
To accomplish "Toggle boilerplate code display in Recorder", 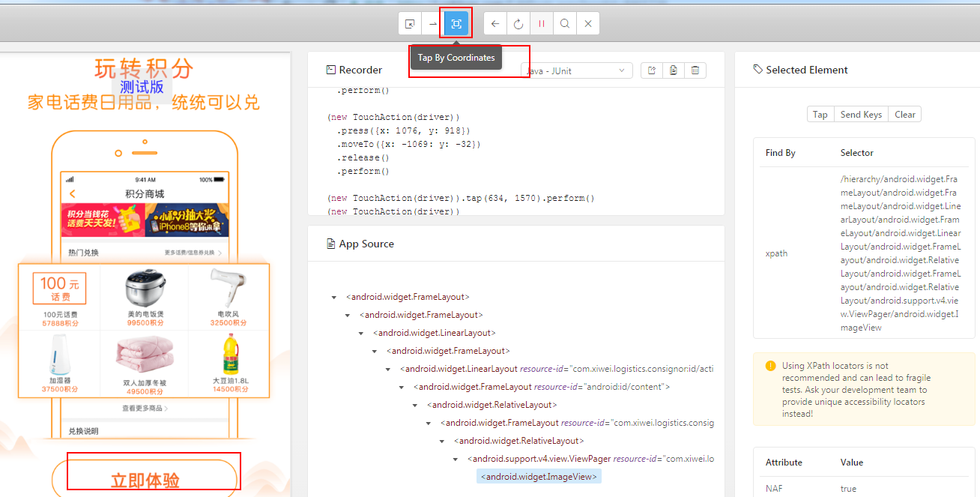I will 652,70.
